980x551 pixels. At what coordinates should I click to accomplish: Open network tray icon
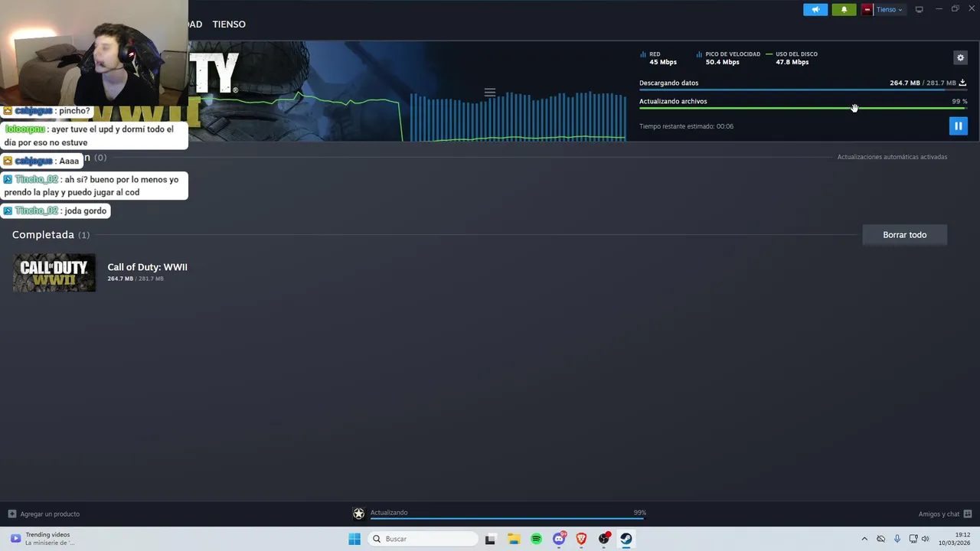[913, 539]
